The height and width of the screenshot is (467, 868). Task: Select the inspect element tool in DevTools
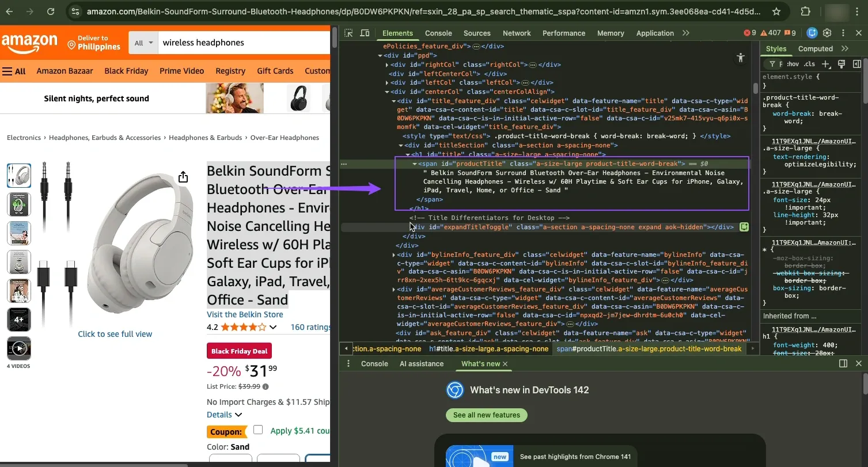tap(348, 33)
